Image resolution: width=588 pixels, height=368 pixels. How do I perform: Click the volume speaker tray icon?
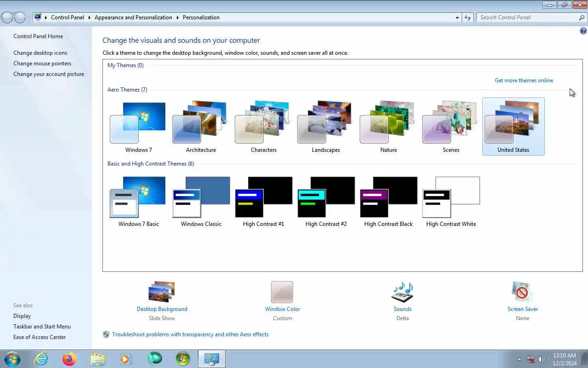click(x=542, y=359)
